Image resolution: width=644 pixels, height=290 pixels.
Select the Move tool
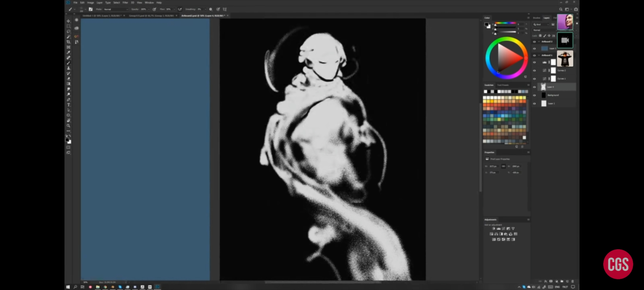[68, 21]
